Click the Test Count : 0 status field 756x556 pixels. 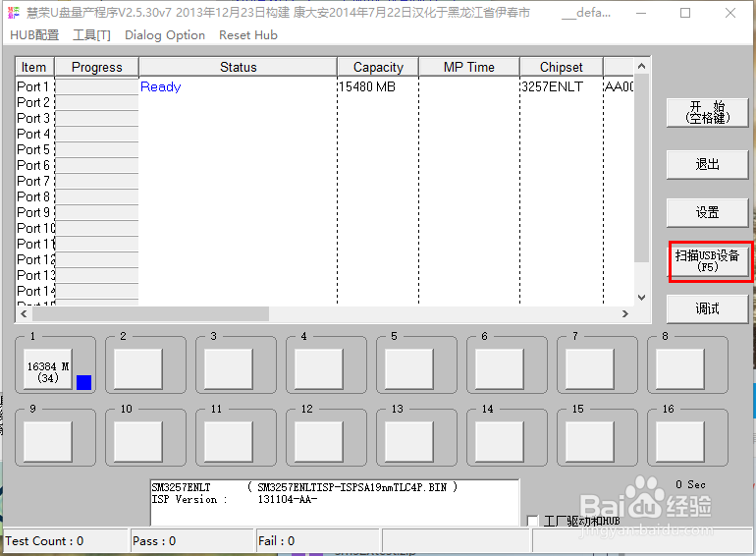pos(66,541)
